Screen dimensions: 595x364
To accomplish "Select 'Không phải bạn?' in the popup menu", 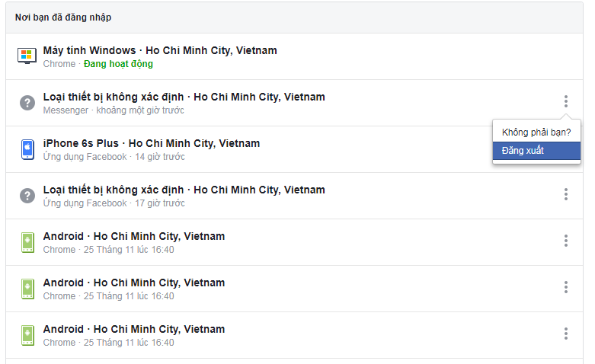I will (x=536, y=133).
